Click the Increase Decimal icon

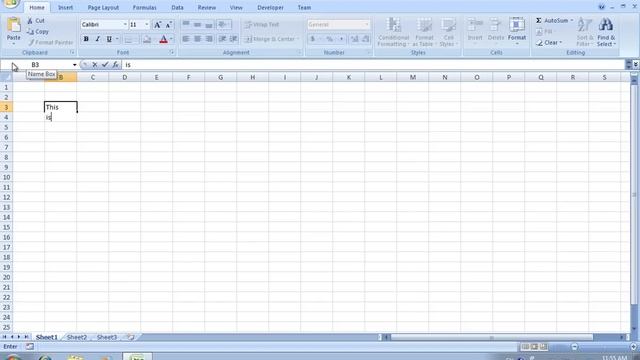click(354, 39)
